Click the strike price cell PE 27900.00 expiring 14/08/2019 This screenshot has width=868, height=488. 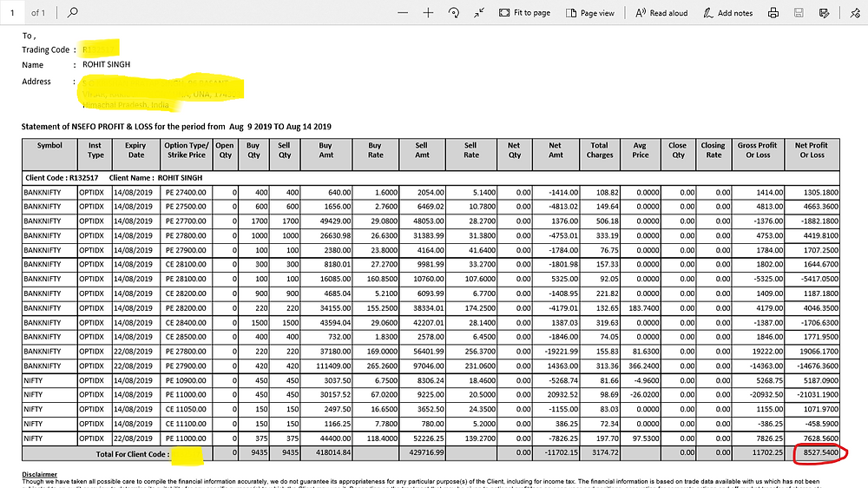186,250
